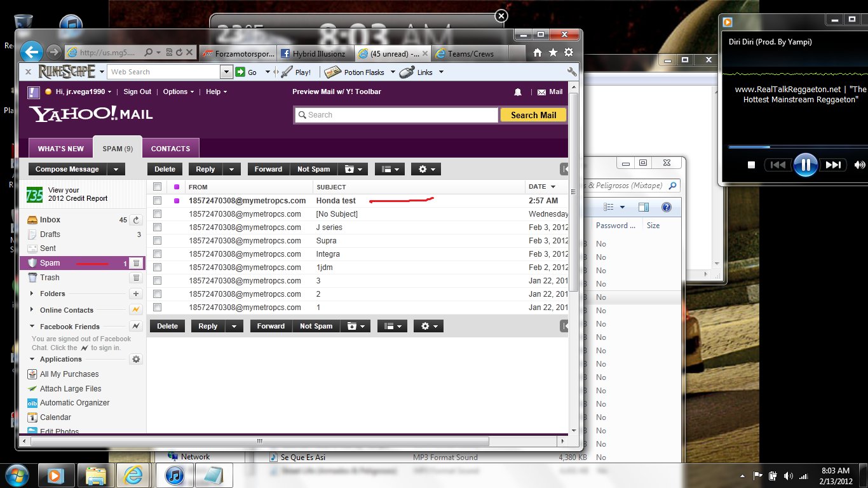This screenshot has height=488, width=868.
Task: Add a folder with the plus icon
Action: (136, 294)
